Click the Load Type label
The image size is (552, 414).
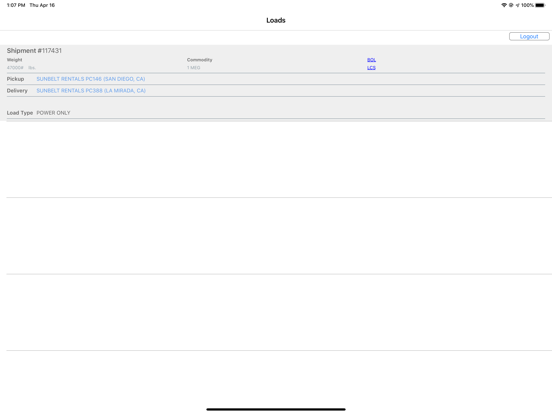(20, 113)
